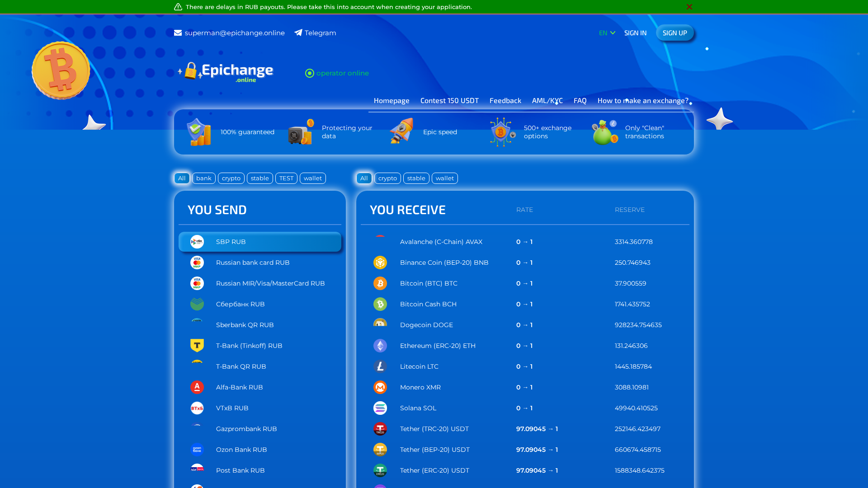This screenshot has height=488, width=868.
Task: Click the Monero XMR icon
Action: tap(380, 387)
